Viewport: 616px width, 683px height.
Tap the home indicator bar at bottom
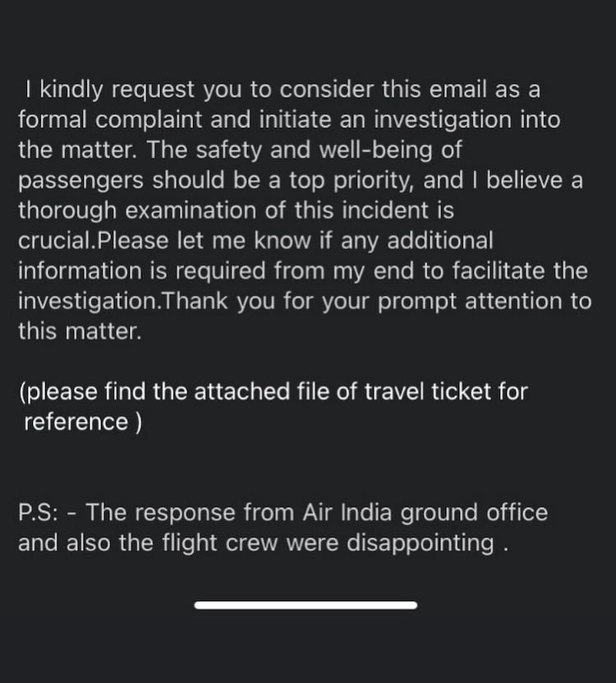click(306, 606)
